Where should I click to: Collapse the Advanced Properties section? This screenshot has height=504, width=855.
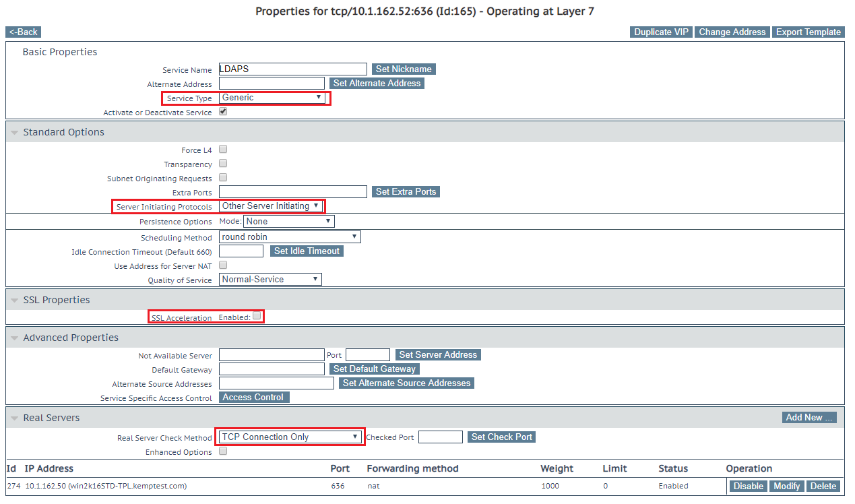14,338
